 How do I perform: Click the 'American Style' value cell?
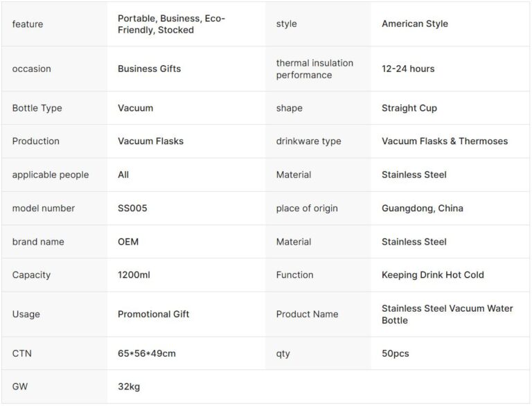pos(414,24)
